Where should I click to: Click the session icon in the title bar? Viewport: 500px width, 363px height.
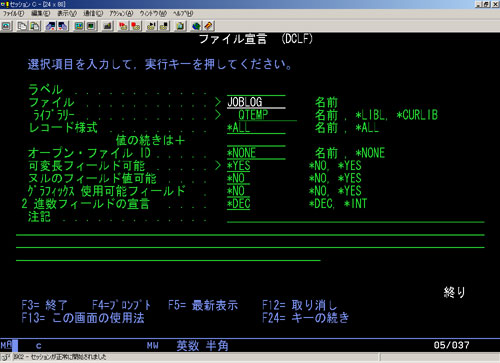click(5, 4)
